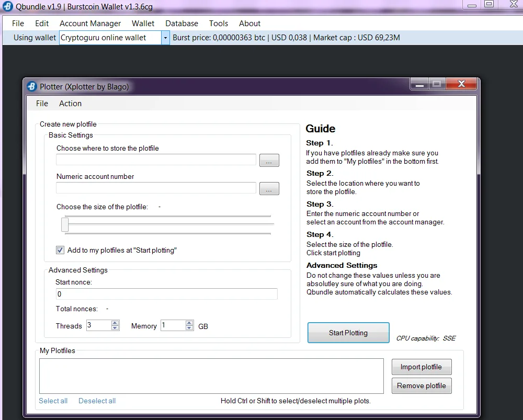The height and width of the screenshot is (420, 523).
Task: Toggle Add to my plotfiles at Start plotting
Action: point(60,250)
